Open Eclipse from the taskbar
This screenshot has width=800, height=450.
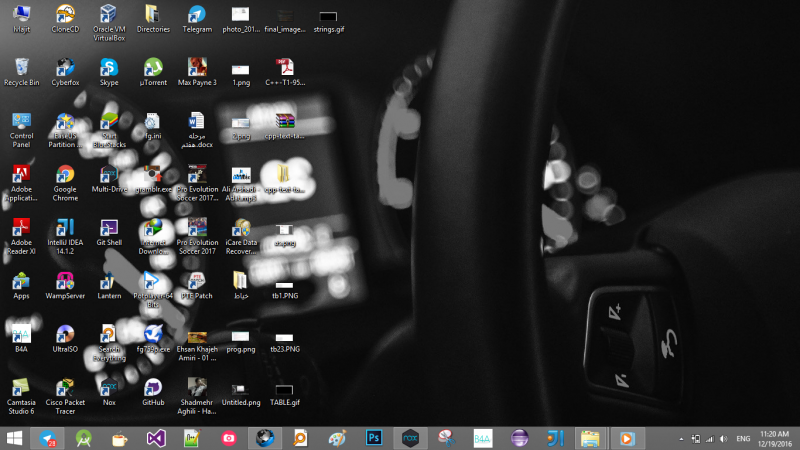click(x=519, y=438)
